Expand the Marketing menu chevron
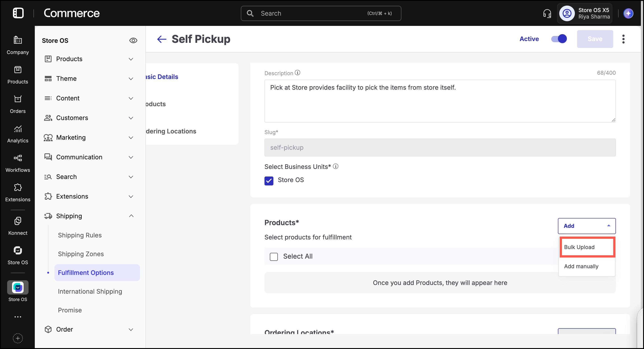The image size is (644, 349). click(x=131, y=138)
